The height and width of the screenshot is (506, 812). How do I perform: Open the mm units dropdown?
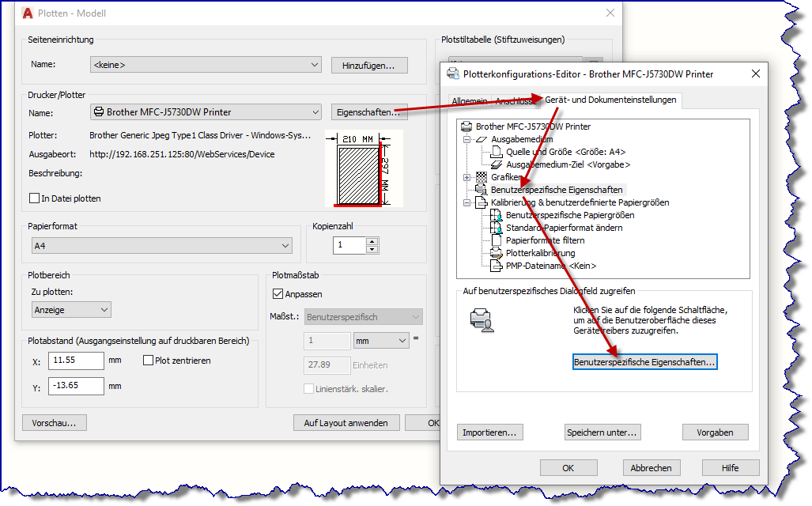click(381, 341)
